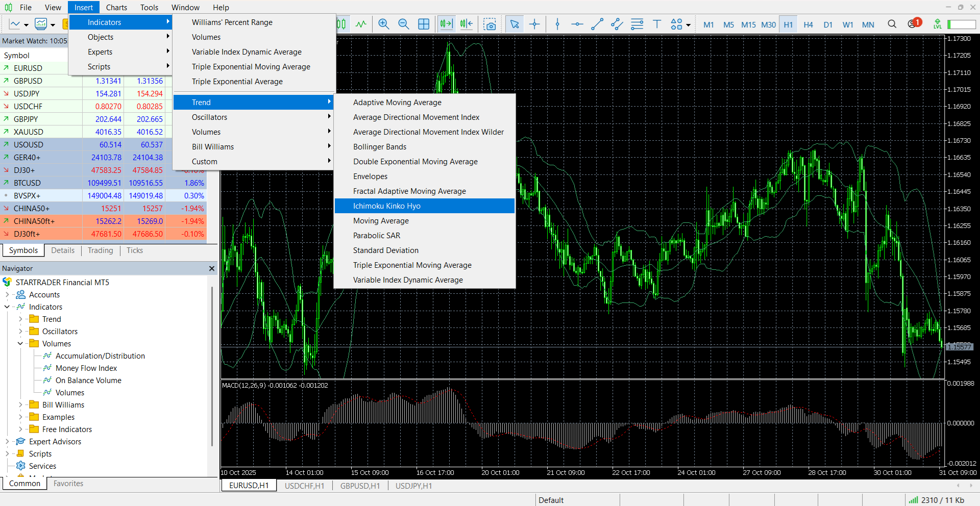Screen dimensions: 980x506
Task: Toggle auto-scroll chart to end
Action: (x=446, y=24)
